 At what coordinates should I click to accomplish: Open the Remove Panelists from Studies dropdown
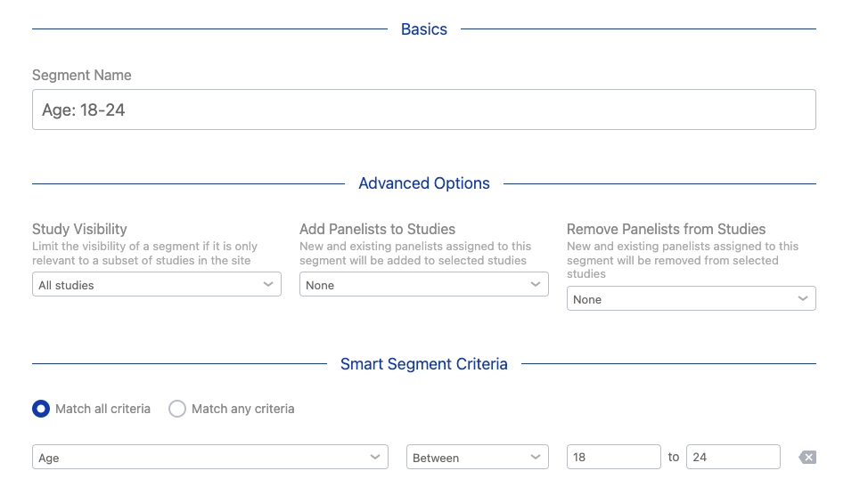point(692,298)
